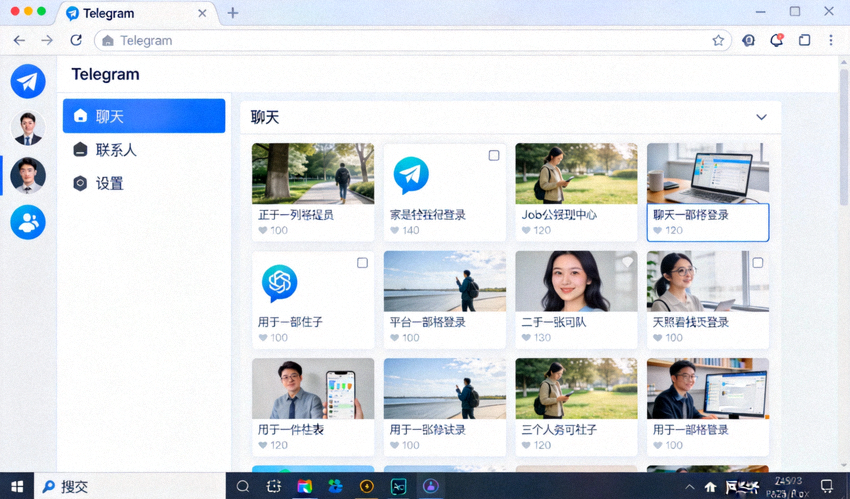Open the laptop thumbnail of 聊天一部格登录

point(708,173)
